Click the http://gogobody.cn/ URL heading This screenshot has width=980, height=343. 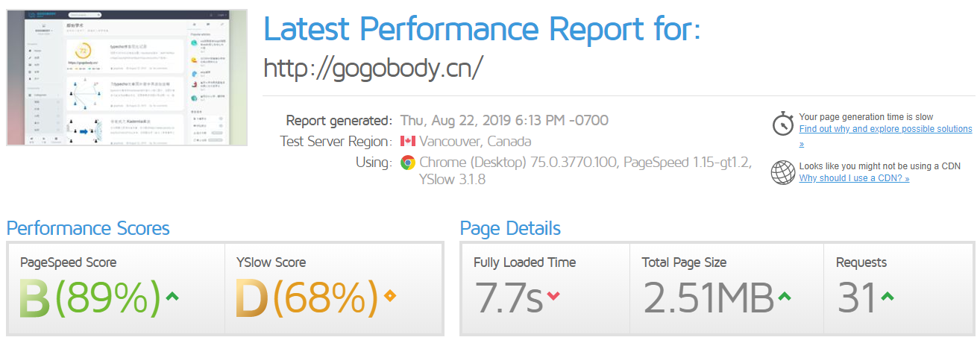point(374,67)
